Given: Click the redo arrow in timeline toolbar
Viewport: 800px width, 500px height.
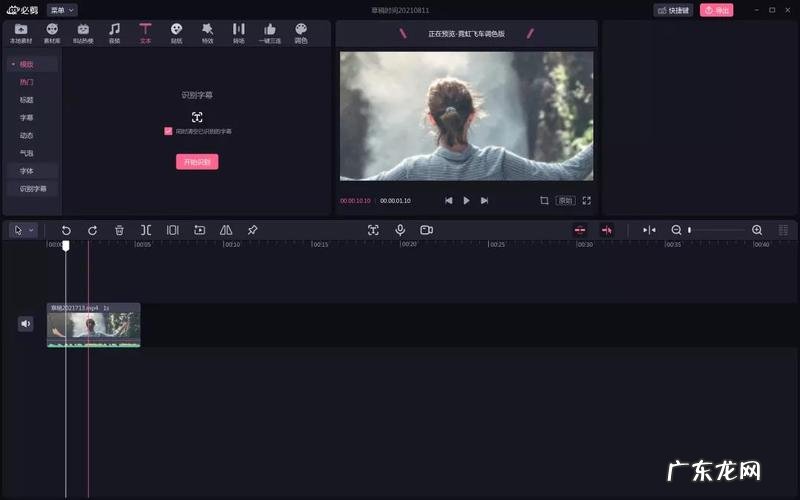Looking at the screenshot, I should click(92, 230).
